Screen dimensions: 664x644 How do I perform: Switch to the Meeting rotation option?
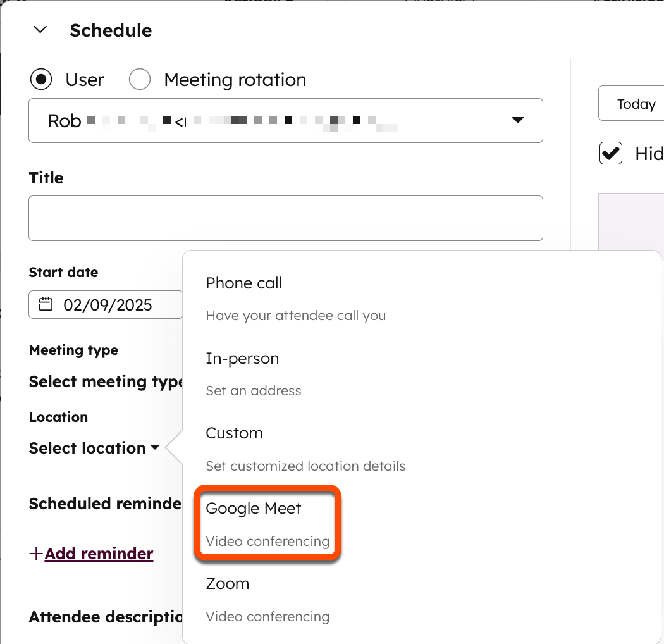click(139, 79)
